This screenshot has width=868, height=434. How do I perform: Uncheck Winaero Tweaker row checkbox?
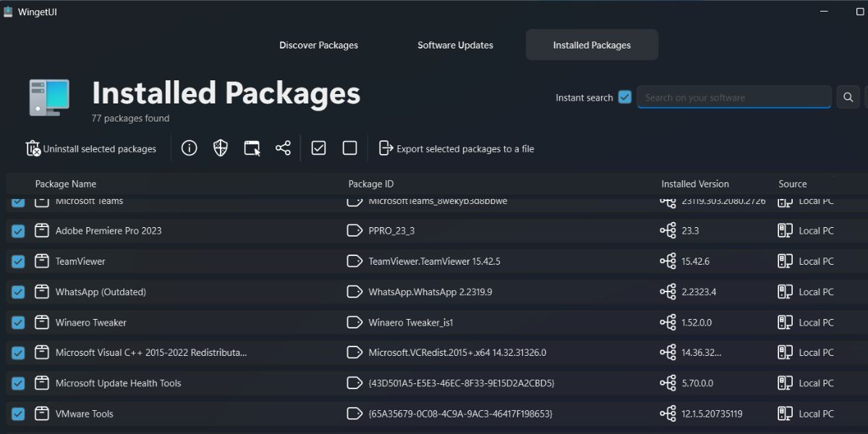(18, 323)
